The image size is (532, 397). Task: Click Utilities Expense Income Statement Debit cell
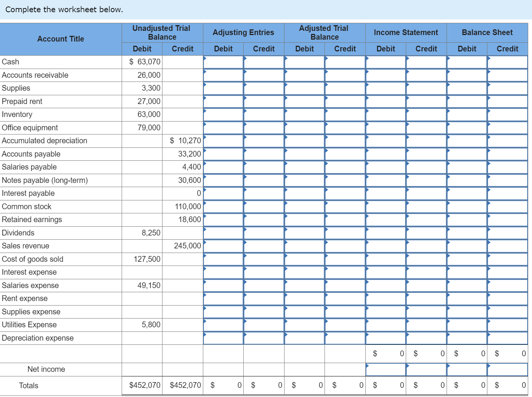[x=386, y=325]
